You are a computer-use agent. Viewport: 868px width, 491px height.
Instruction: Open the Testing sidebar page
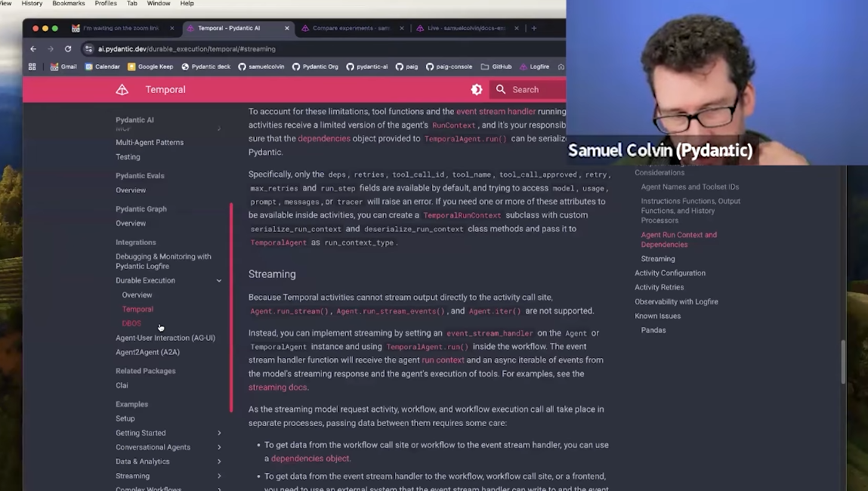pyautogui.click(x=128, y=156)
